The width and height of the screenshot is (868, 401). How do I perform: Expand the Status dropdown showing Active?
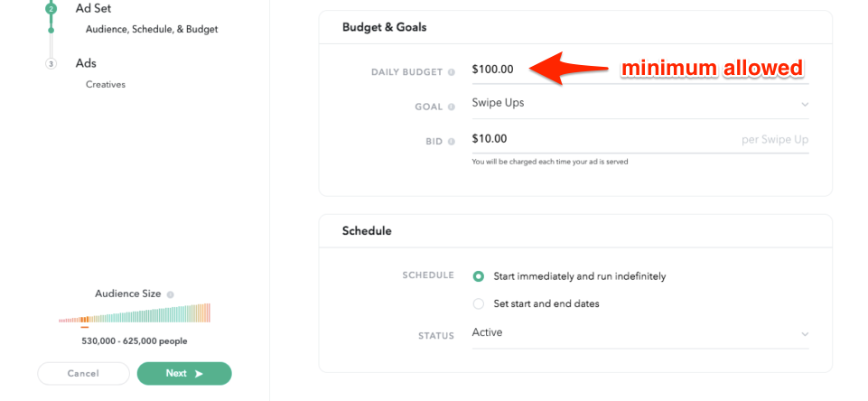[x=632, y=333]
